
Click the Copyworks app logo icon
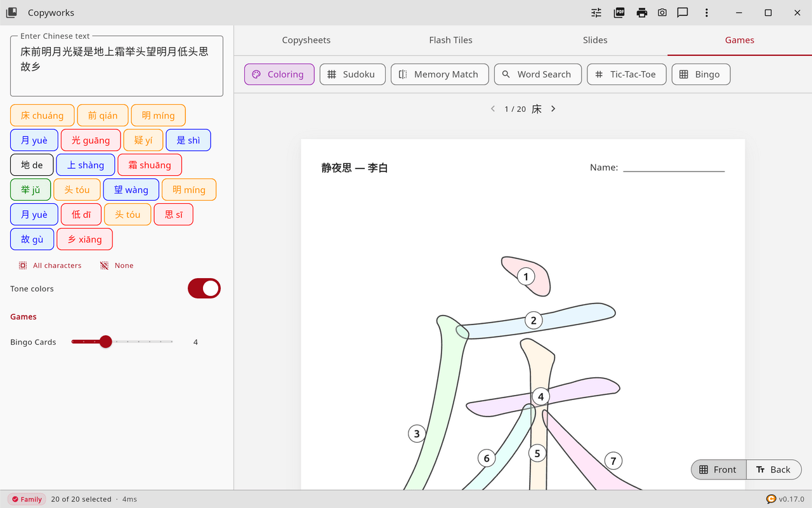click(11, 13)
